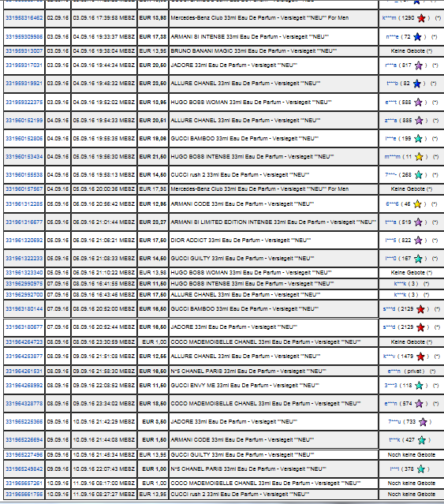Click price 'EUR 3,50' cell
The width and height of the screenshot is (444, 504).
(153, 422)
